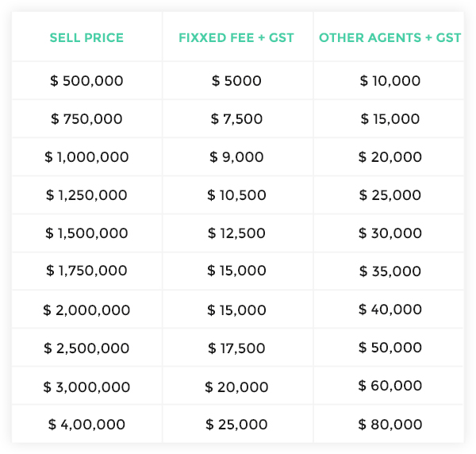Select the $ 10,500 fee cell
The image size is (476, 454).
pyautogui.click(x=236, y=195)
